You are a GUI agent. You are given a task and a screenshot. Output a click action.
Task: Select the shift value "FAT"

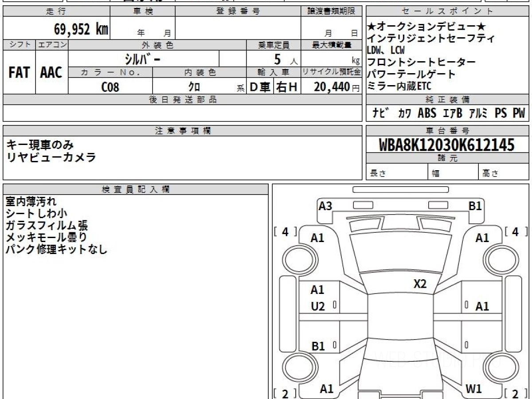[x=19, y=73]
